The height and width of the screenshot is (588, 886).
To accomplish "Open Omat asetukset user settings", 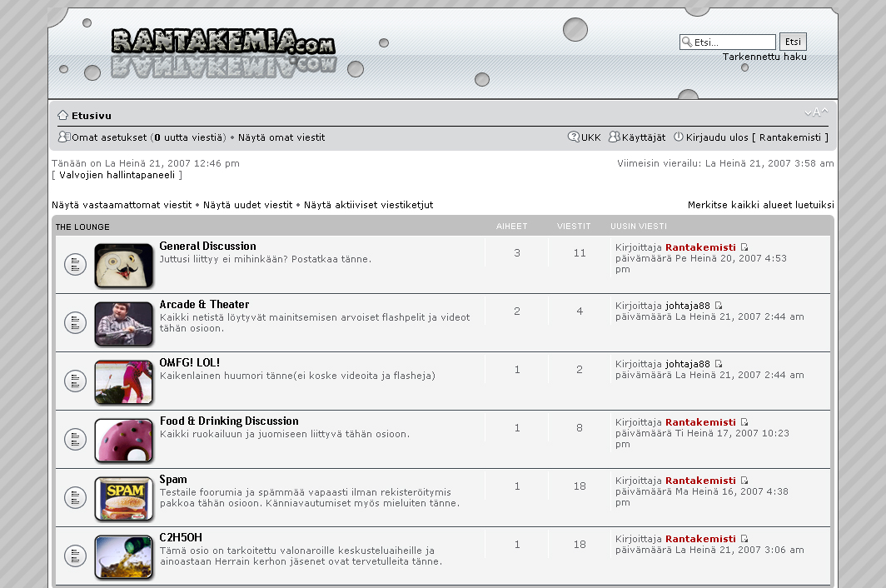I will click(109, 137).
